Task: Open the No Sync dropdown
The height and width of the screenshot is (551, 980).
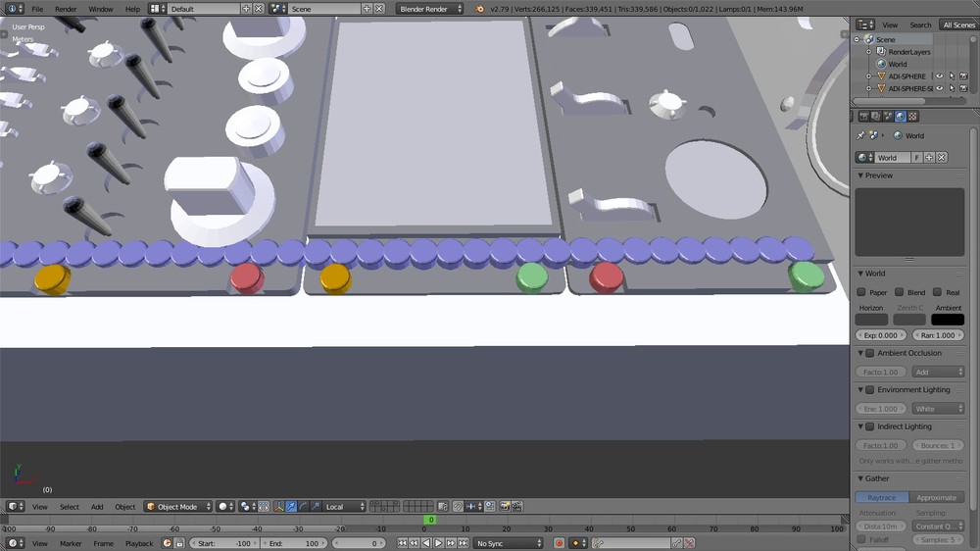Action: (x=508, y=543)
